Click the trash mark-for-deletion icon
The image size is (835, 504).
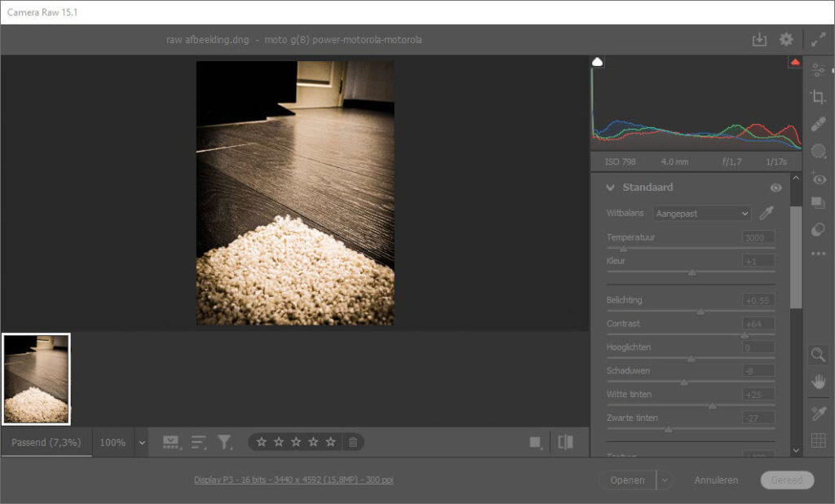tap(352, 442)
